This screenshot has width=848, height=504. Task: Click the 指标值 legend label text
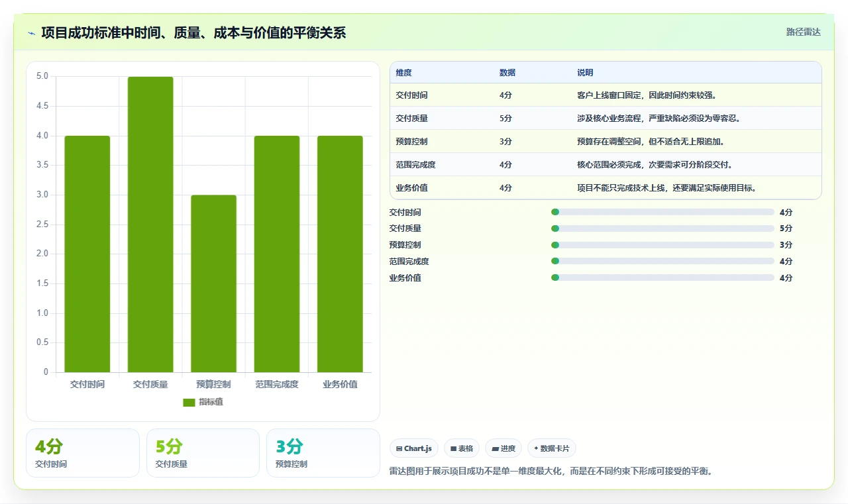[x=211, y=403]
